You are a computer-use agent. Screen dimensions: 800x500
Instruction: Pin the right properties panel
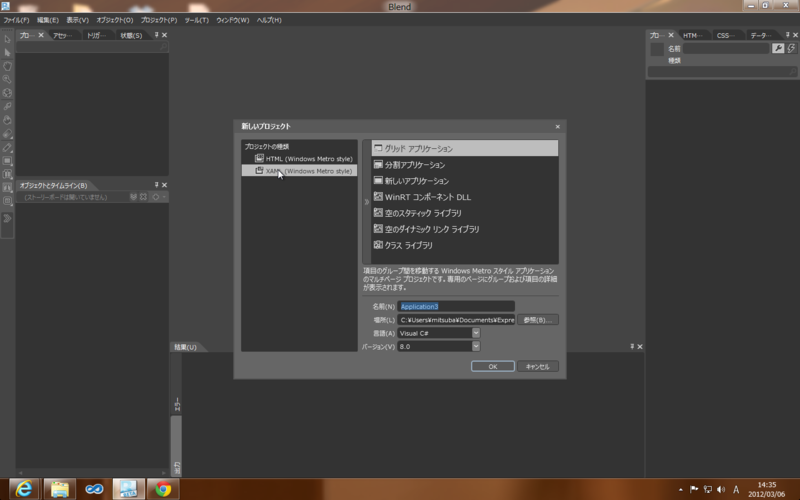787,35
